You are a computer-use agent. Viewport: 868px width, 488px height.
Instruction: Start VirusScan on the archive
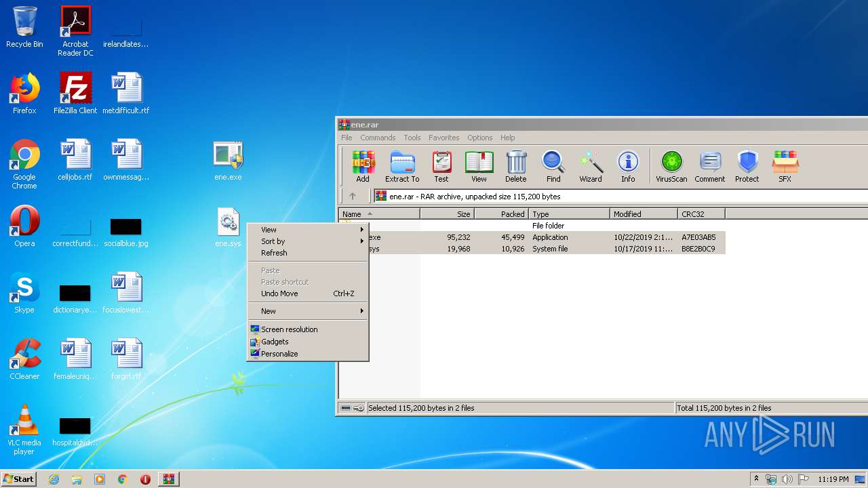[x=671, y=167]
